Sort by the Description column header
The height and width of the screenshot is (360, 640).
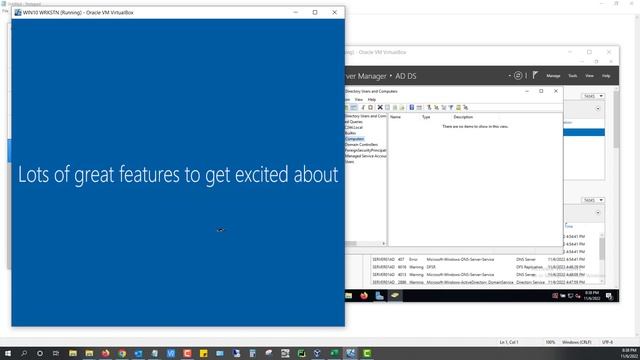point(463,117)
